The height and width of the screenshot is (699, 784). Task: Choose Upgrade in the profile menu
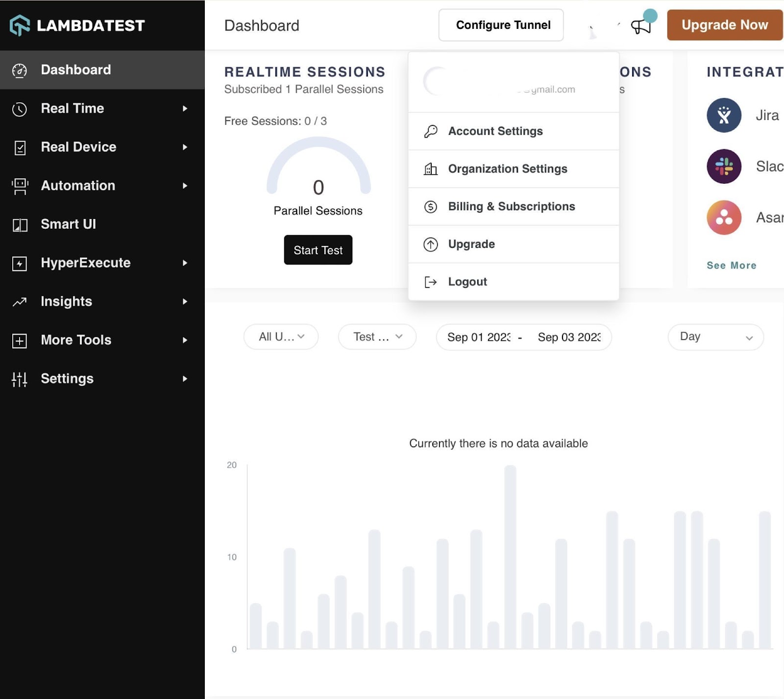(x=514, y=244)
